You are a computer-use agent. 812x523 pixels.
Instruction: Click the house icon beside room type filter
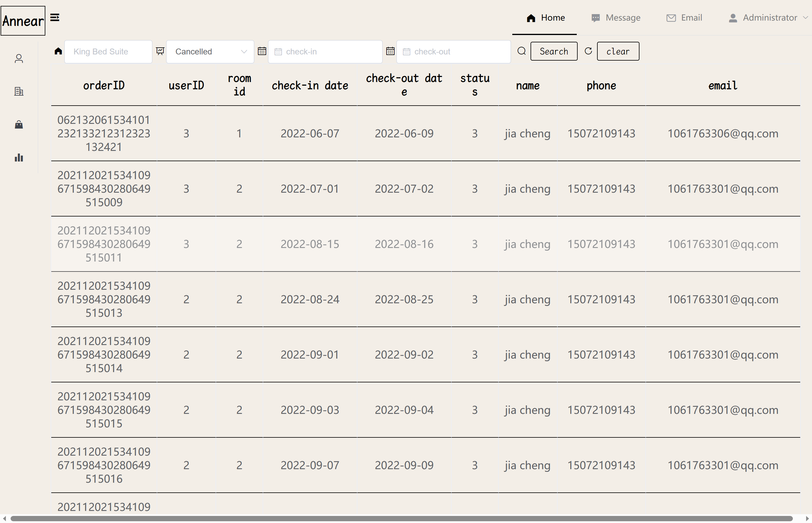(x=58, y=51)
